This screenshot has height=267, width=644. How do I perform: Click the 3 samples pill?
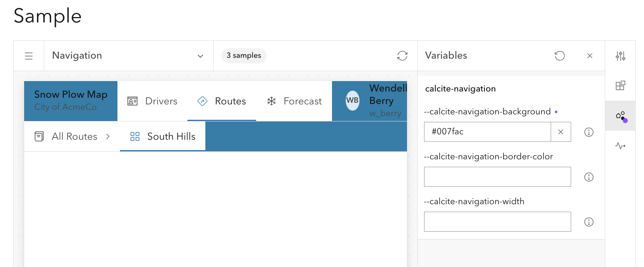coord(244,55)
